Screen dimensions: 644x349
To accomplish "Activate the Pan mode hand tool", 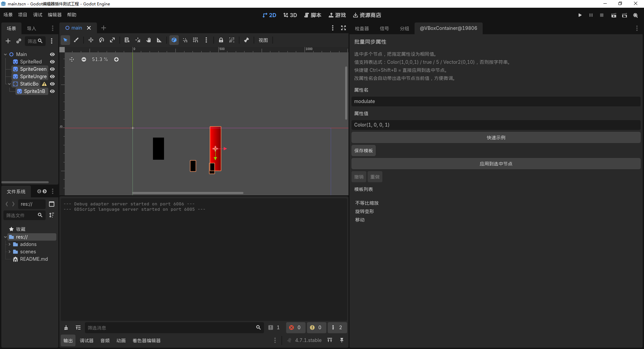I will point(149,40).
